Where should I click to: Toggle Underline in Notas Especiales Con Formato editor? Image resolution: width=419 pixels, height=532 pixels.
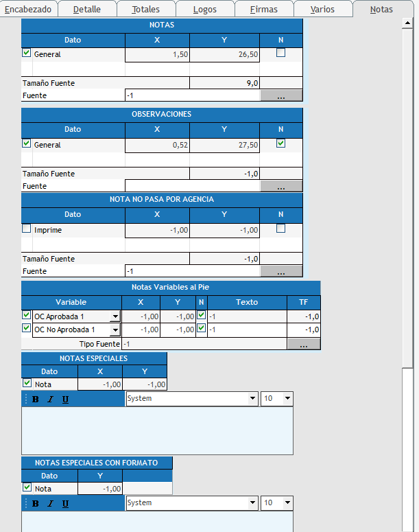click(65, 504)
